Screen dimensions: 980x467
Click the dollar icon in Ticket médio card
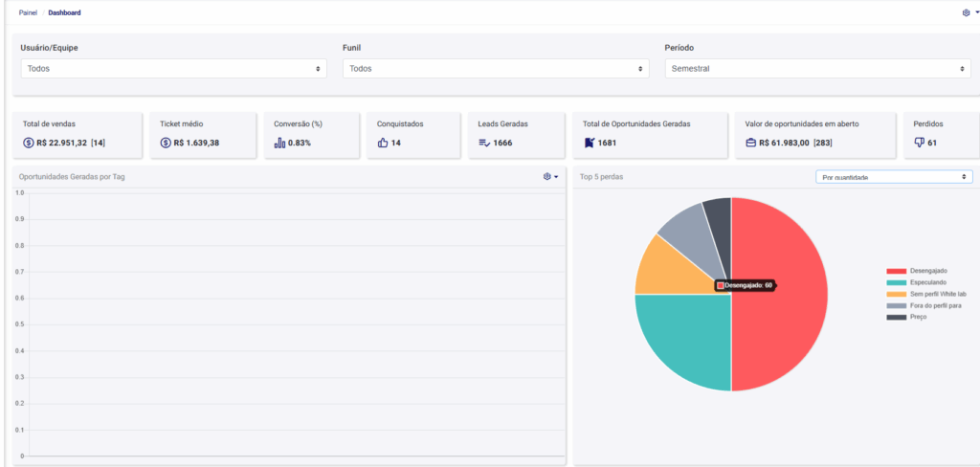pos(166,143)
